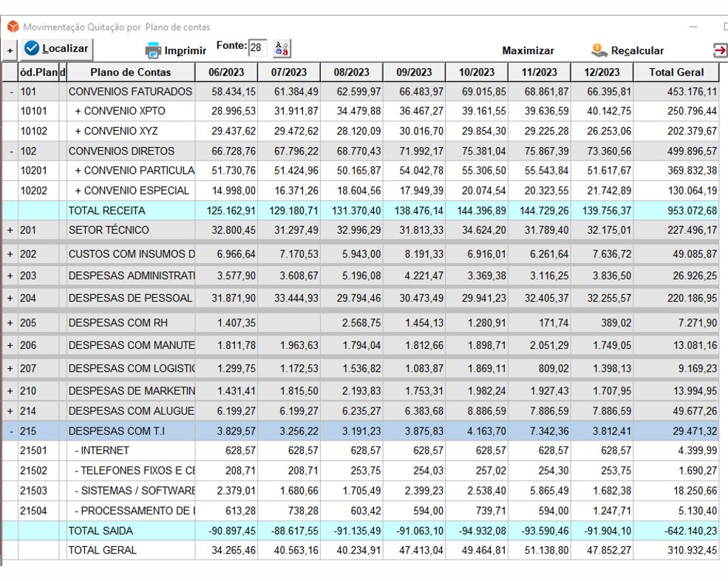Expand the 214 DESPESAS COM ALUGUE row
Image resolution: width=728 pixels, height=581 pixels.
[x=10, y=411]
